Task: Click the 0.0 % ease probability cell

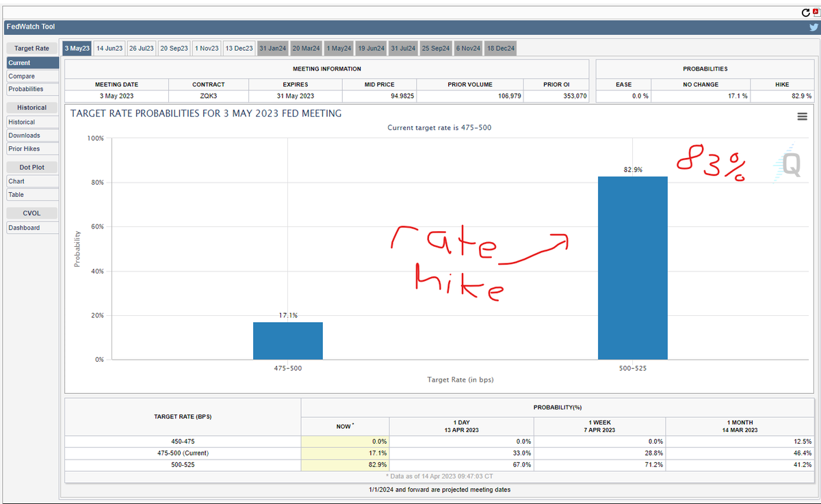Action: coord(624,96)
